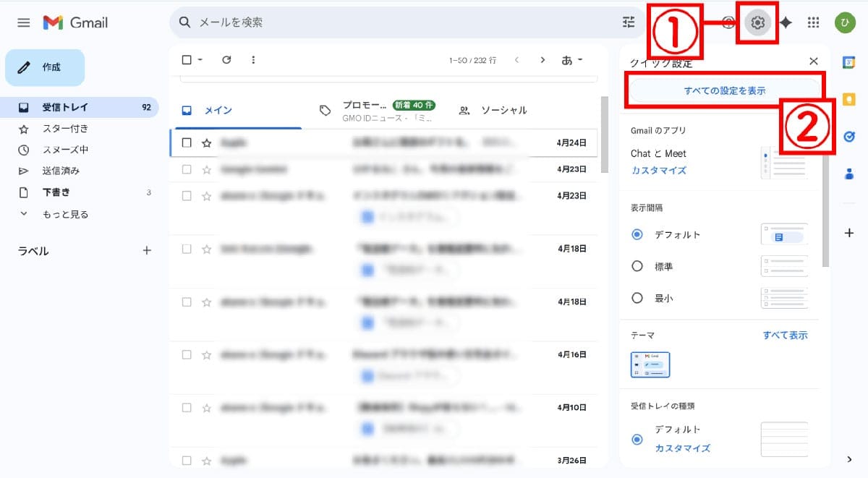Go to the next page of mail
The width and height of the screenshot is (868, 478).
[542, 60]
